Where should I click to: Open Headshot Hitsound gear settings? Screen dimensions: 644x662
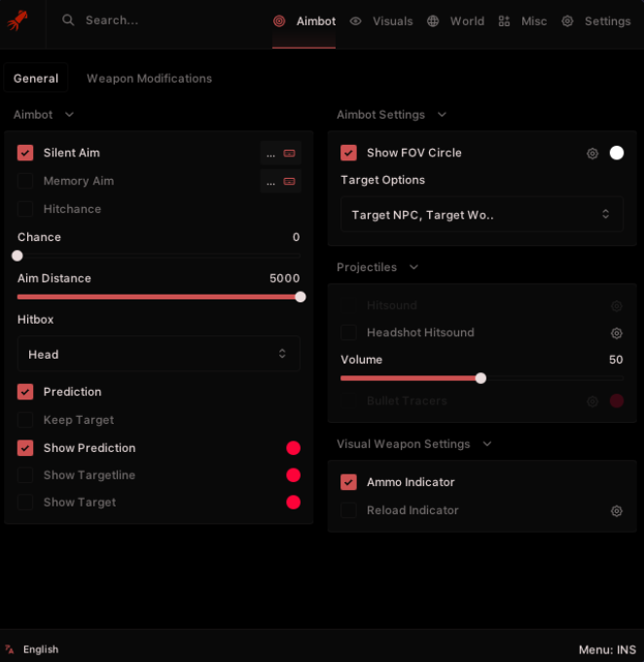(x=617, y=333)
